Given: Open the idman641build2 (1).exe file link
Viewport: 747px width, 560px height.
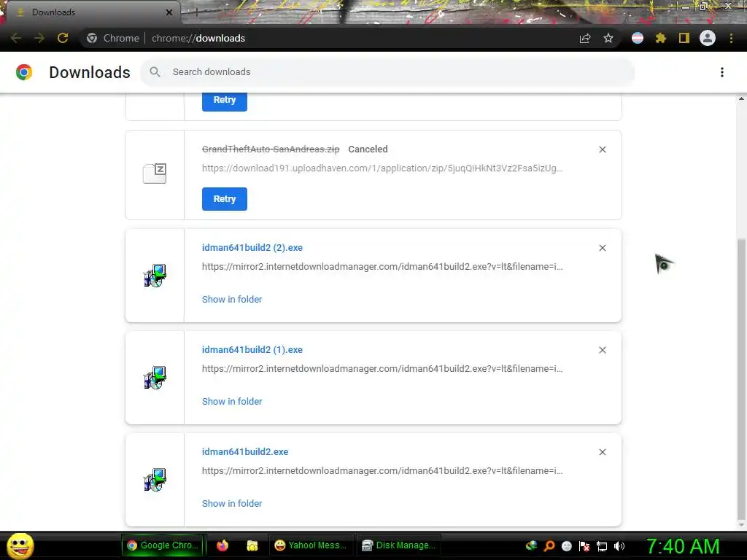Looking at the screenshot, I should [x=252, y=349].
